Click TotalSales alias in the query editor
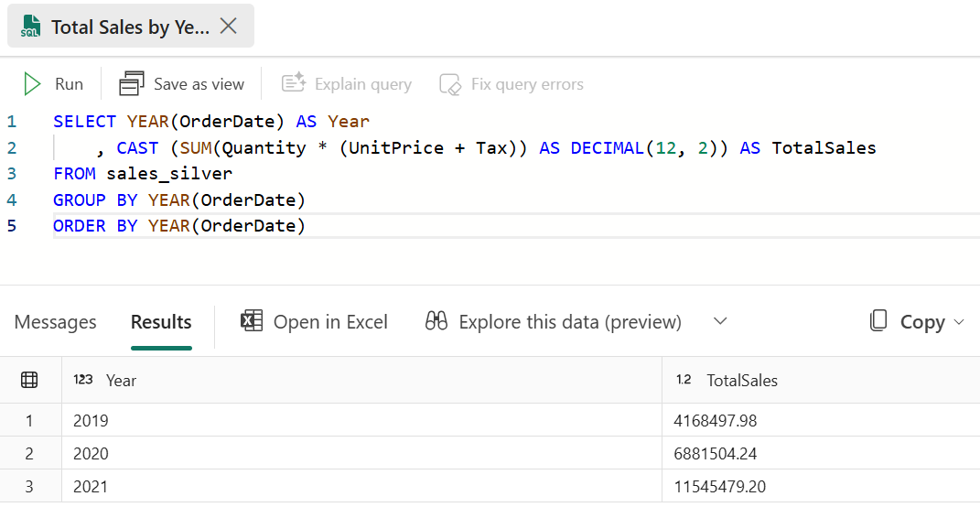The height and width of the screenshot is (507, 980). point(824,147)
